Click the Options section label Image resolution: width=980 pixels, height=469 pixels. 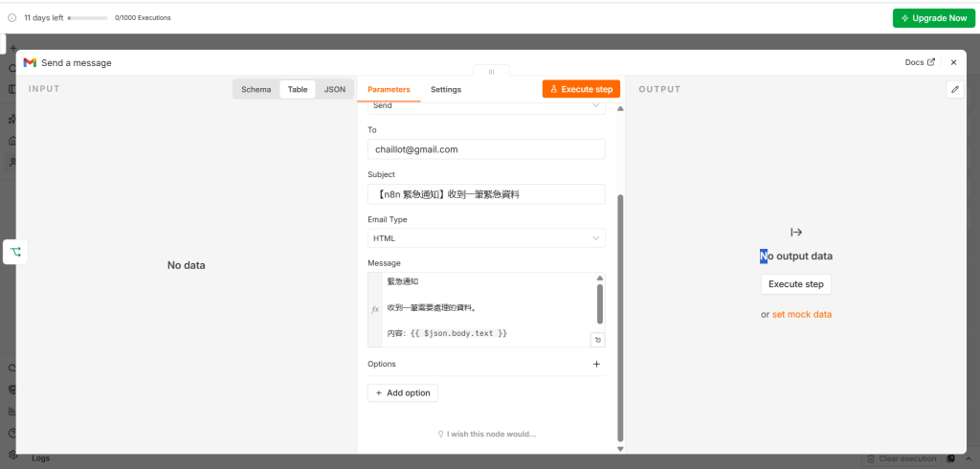381,364
